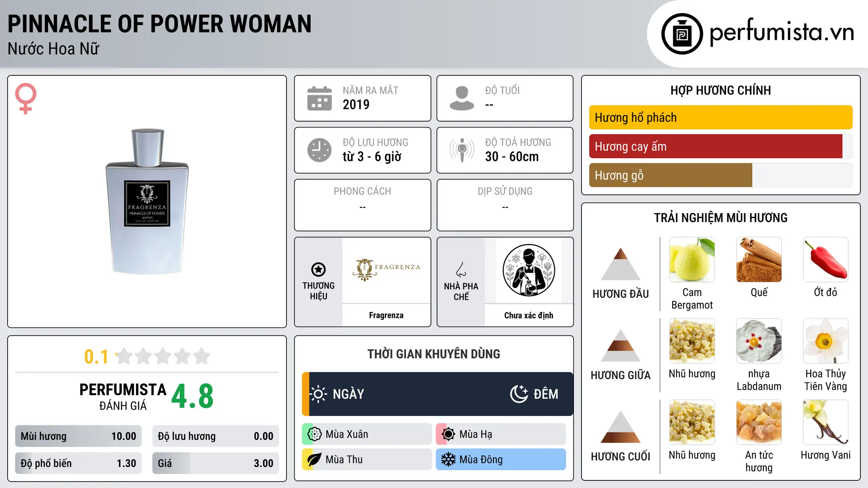Select the Hương cay ấm accord bar
The image size is (868, 488).
[721, 146]
